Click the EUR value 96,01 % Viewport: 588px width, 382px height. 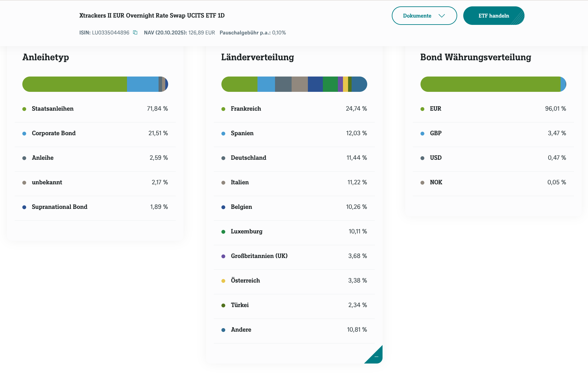(556, 109)
